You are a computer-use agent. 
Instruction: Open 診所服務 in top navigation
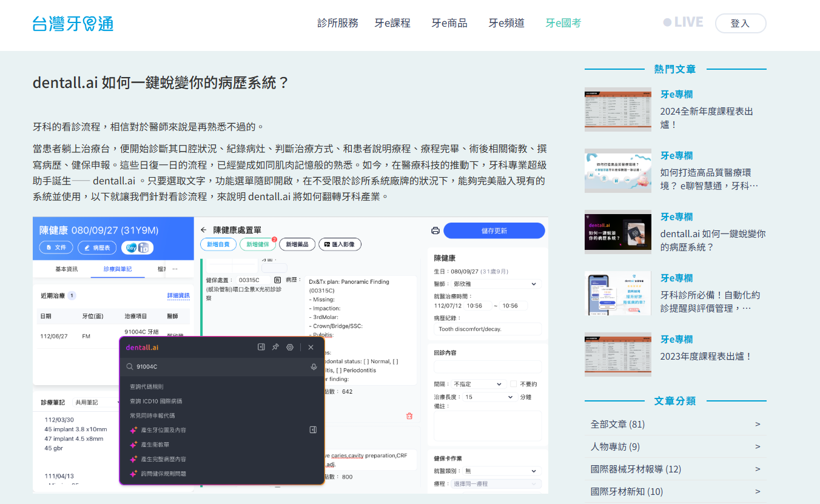pos(338,23)
